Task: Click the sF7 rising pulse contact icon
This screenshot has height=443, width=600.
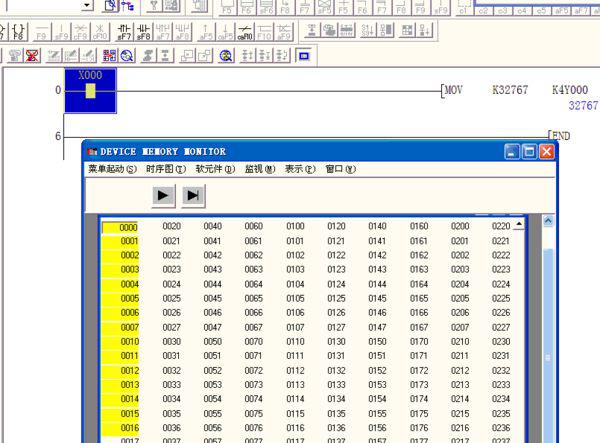Action: point(124,32)
